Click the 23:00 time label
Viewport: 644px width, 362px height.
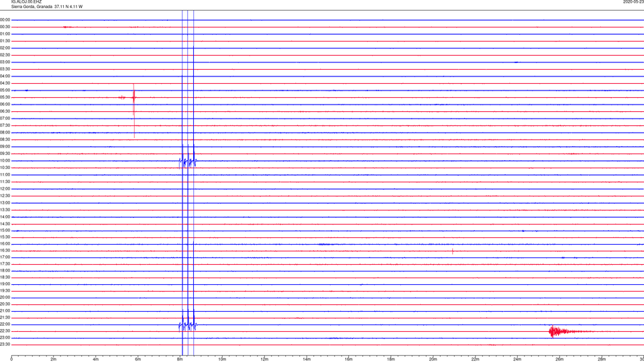coord(5,337)
